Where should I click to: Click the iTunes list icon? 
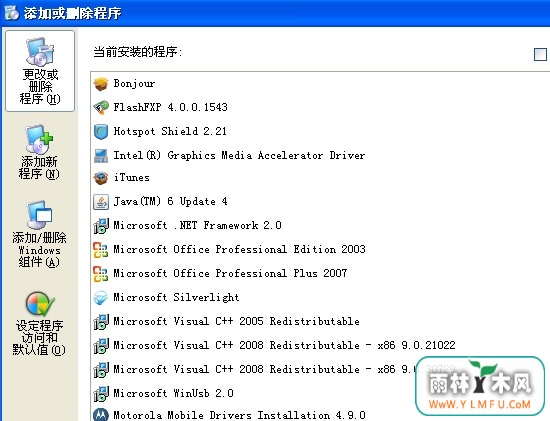pos(101,178)
